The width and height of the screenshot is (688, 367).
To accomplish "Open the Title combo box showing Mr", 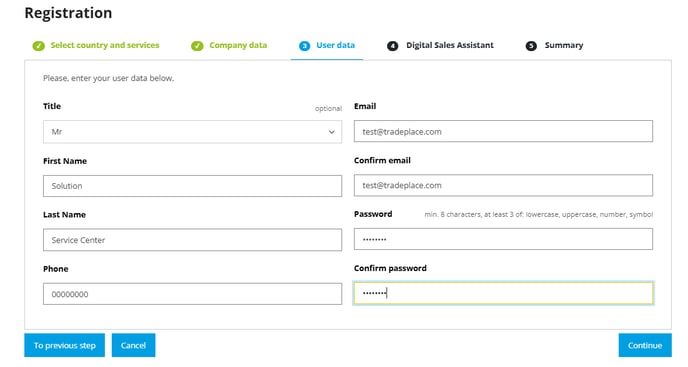I will click(x=192, y=132).
